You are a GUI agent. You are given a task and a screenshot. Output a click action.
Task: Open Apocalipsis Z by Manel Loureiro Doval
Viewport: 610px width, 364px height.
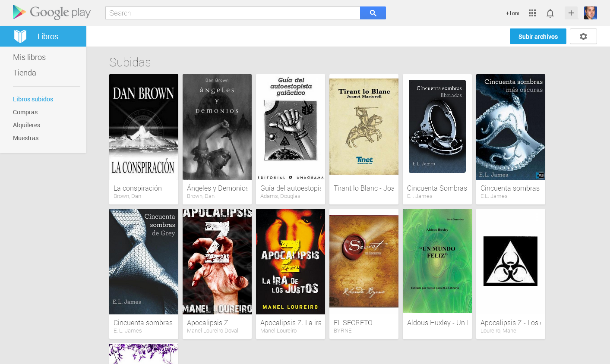point(217,261)
